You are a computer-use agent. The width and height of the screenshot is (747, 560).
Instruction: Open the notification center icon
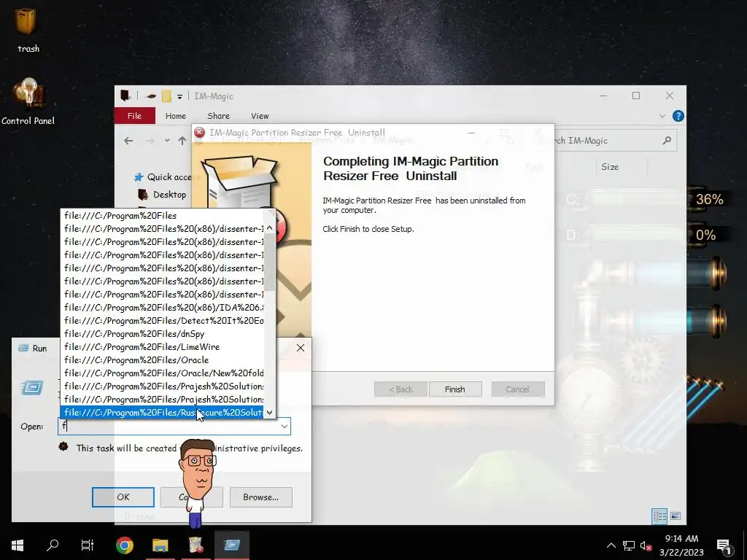(723, 545)
